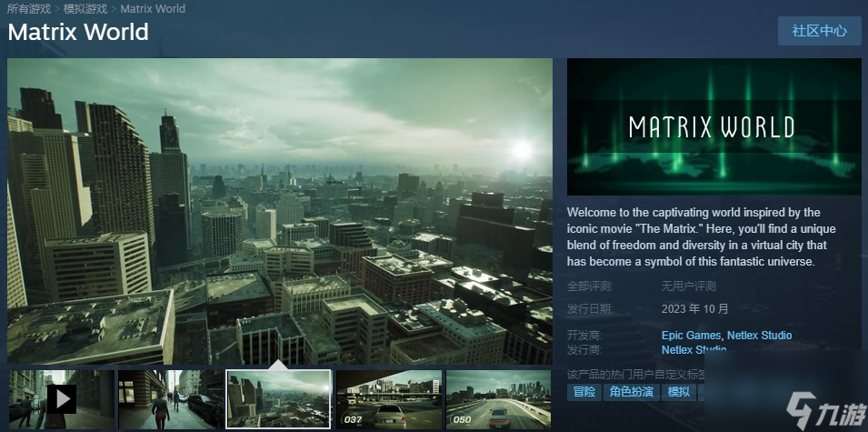Viewport: 868px width, 432px height.
Task: Open the 社区中心 community hub button
Action: [x=819, y=31]
